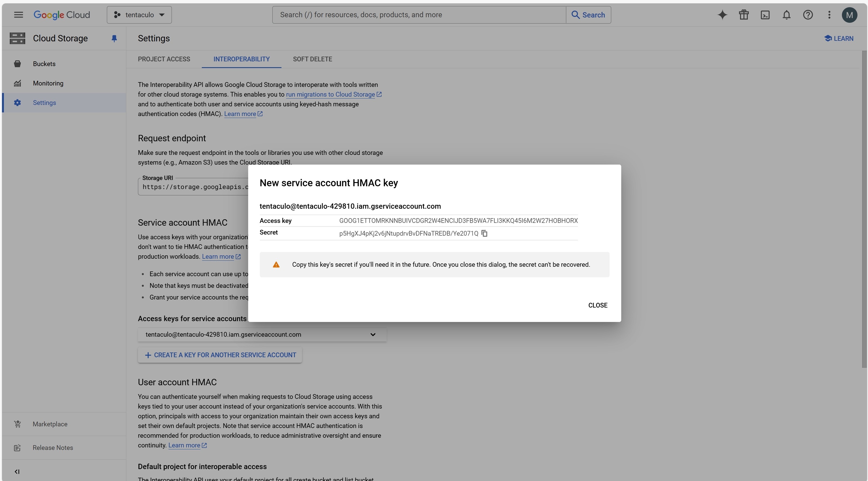Expand the tentaculo service account keys row
The height and width of the screenshot is (481, 868).
click(262, 334)
